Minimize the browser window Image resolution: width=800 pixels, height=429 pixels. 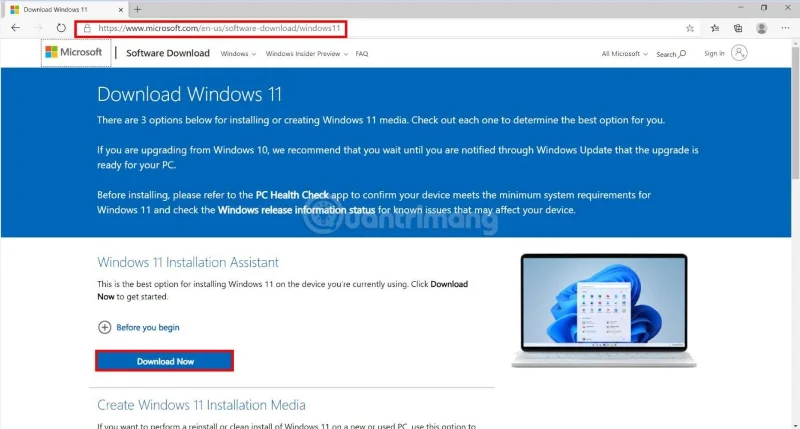tap(740, 8)
